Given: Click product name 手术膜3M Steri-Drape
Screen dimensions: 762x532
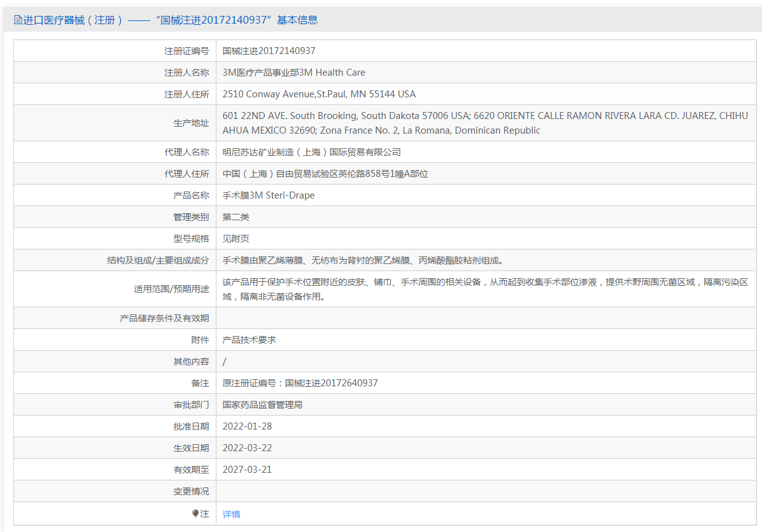Looking at the screenshot, I should pyautogui.click(x=269, y=195).
